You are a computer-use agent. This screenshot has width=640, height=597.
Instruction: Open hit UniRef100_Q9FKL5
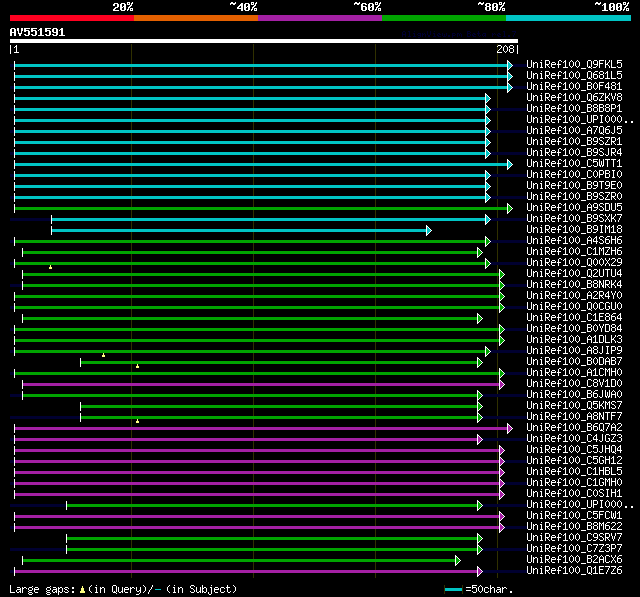pyautogui.click(x=574, y=64)
